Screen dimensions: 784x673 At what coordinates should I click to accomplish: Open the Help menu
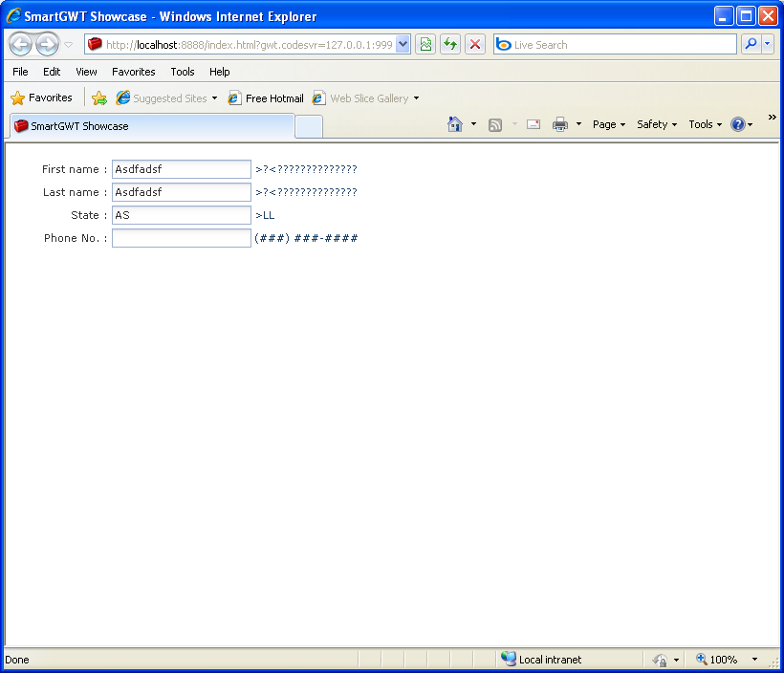tap(220, 72)
